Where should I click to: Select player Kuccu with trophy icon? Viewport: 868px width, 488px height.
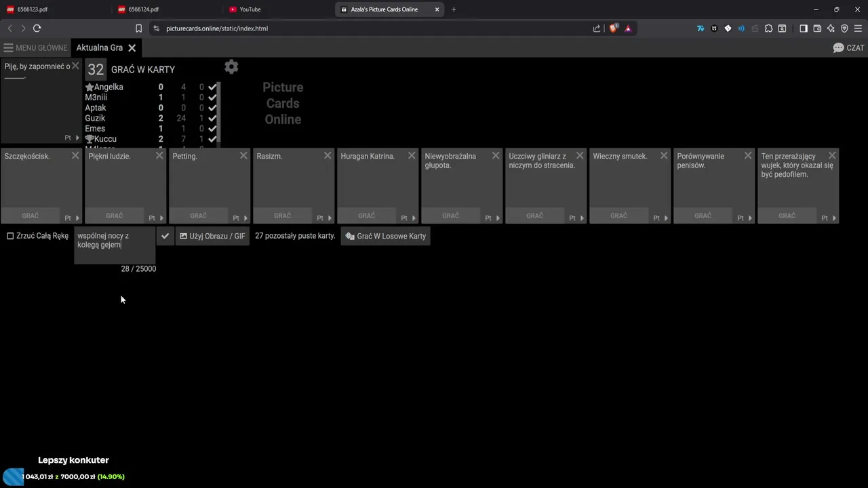100,139
